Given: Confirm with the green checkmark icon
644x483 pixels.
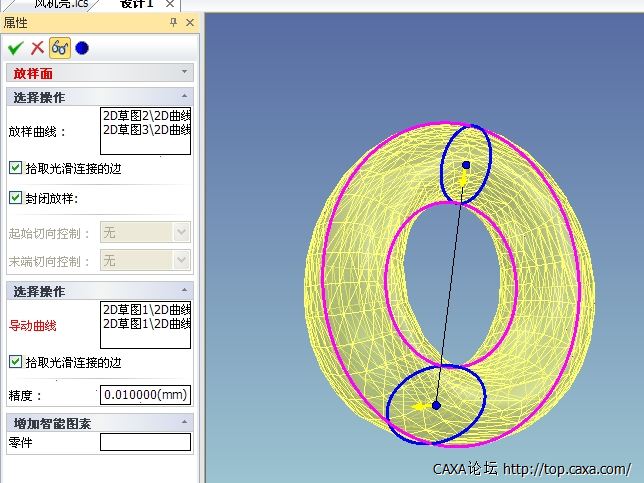Looking at the screenshot, I should coord(16,48).
